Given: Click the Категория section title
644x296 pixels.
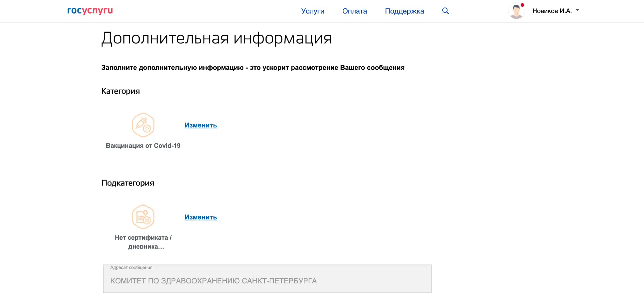Looking at the screenshot, I should (x=120, y=91).
